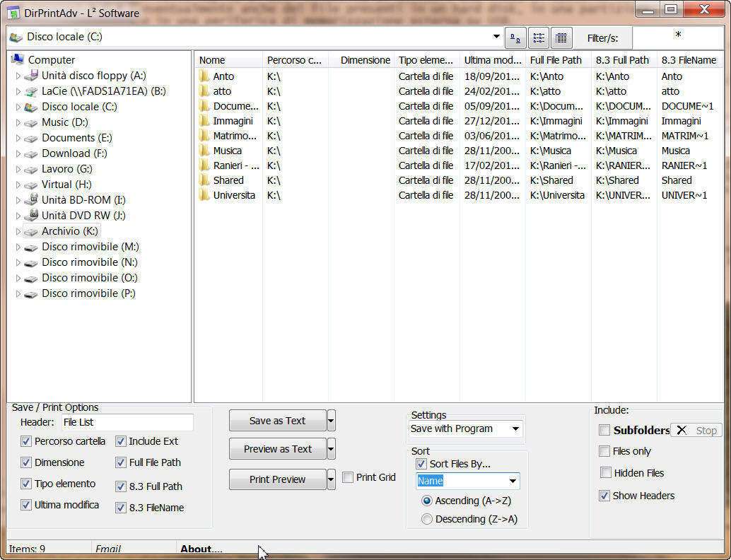
Task: Click the Universita folder icon
Action: [204, 195]
